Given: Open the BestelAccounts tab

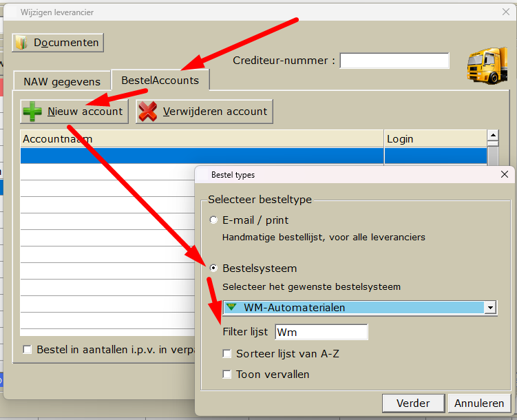Looking at the screenshot, I should (160, 80).
